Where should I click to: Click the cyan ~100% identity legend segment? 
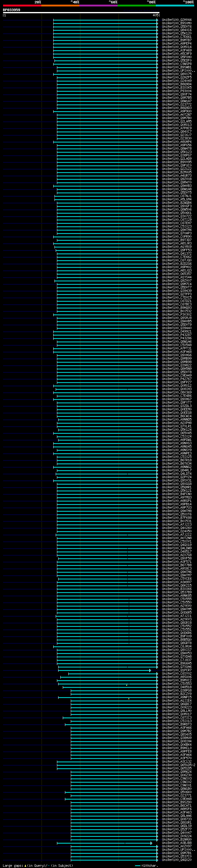point(175,6)
